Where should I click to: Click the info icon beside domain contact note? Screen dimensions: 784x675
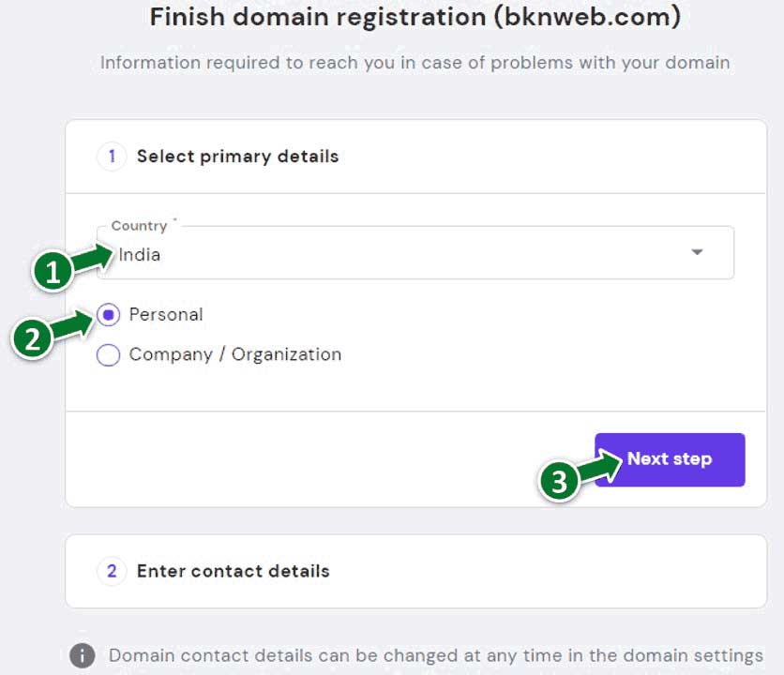coord(83,655)
